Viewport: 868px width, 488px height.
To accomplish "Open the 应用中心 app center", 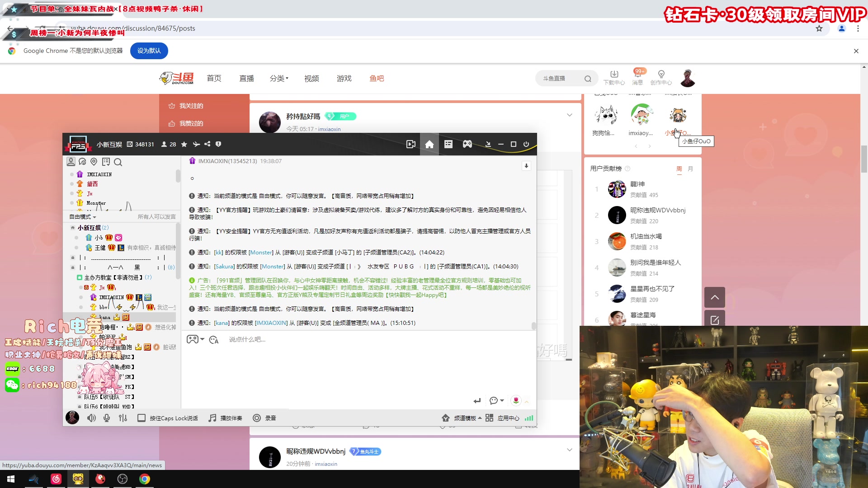I will (508, 418).
